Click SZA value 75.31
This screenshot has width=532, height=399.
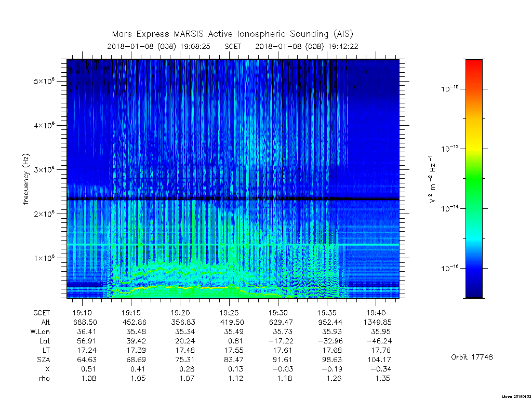click(185, 360)
